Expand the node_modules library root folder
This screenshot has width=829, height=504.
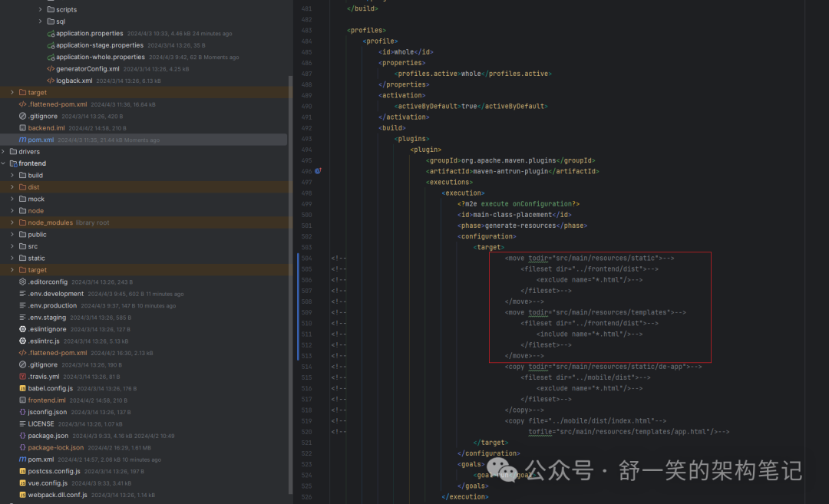(x=12, y=222)
